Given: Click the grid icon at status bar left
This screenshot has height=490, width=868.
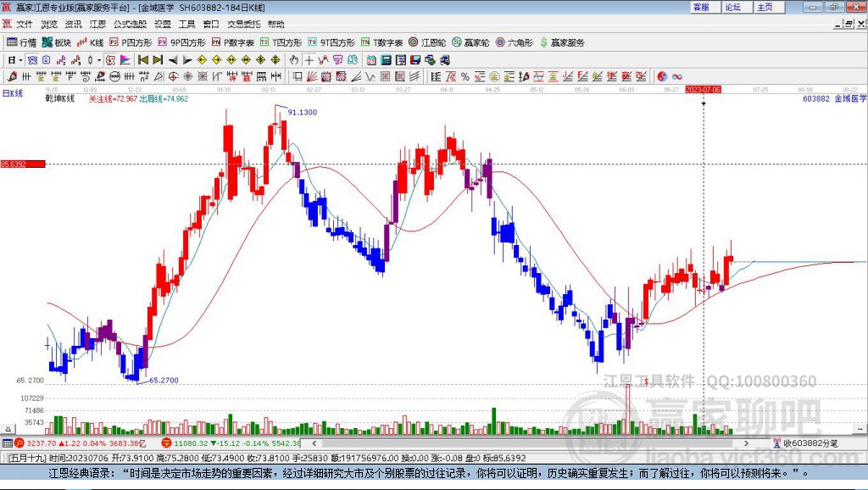Looking at the screenshot, I should point(7,443).
